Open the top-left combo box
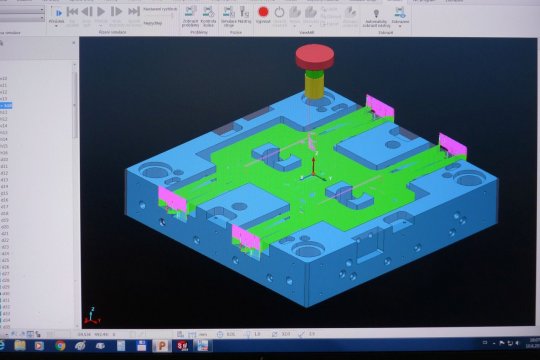 [22, 10]
